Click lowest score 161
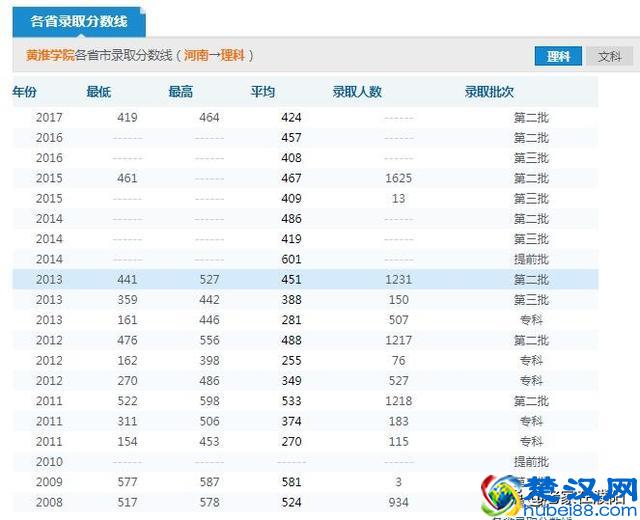640x520 pixels. coord(127,320)
